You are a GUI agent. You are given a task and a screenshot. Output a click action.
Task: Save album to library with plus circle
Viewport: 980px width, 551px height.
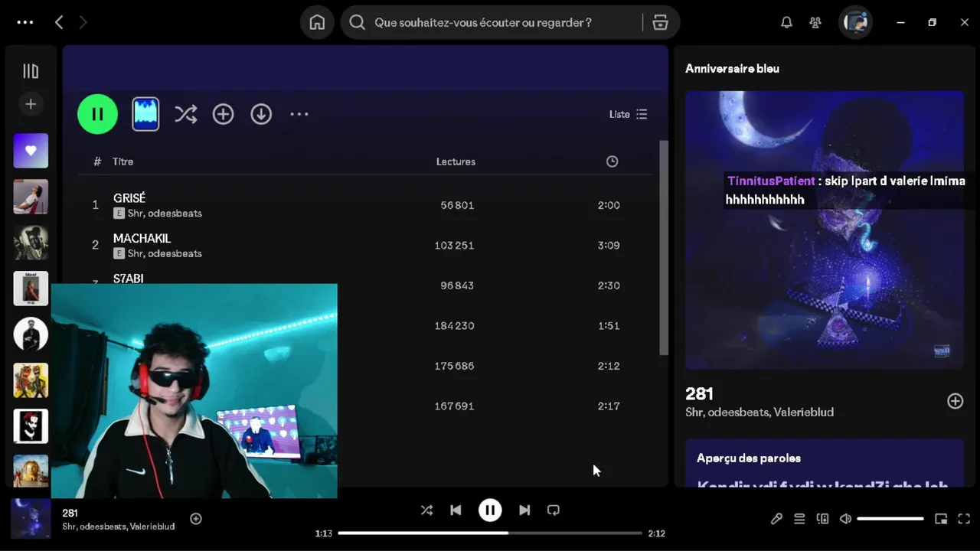click(x=223, y=114)
